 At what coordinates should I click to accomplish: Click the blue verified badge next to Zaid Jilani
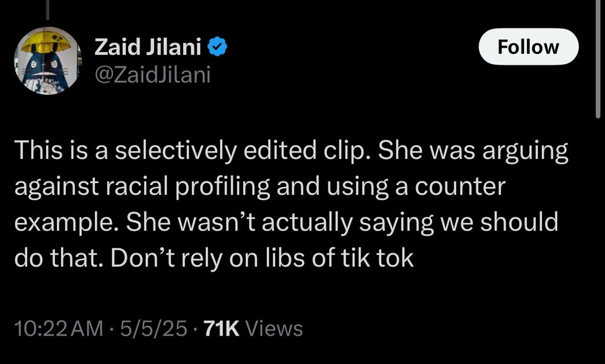pos(216,47)
